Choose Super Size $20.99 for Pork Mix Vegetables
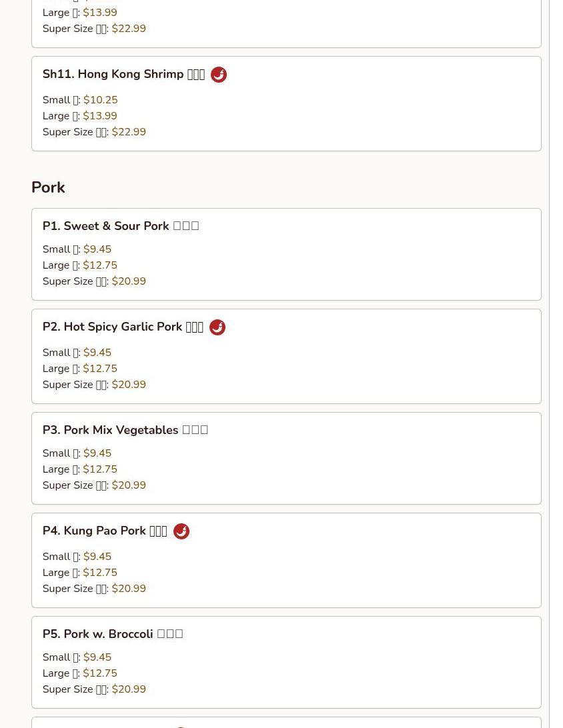Viewport: 563px width, 728px height. [129, 485]
